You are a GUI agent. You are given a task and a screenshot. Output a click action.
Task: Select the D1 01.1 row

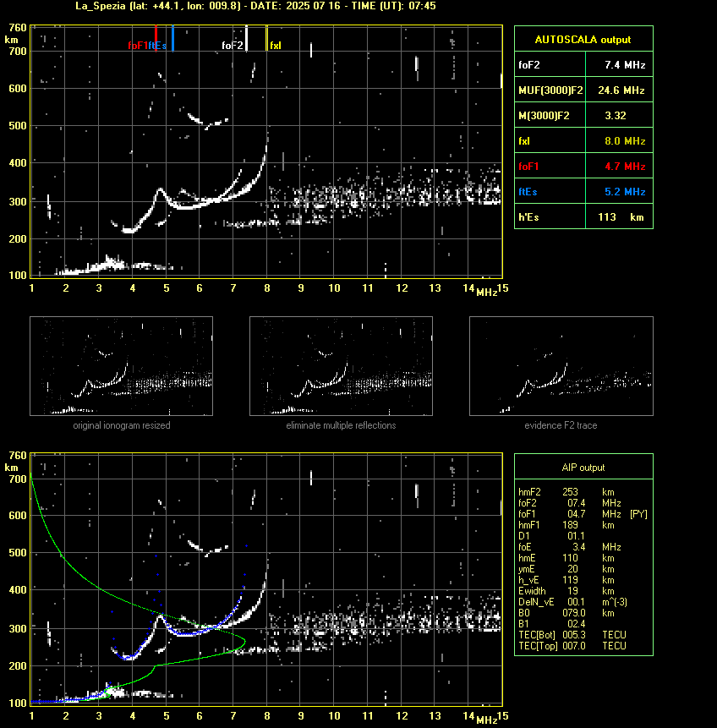click(551, 536)
